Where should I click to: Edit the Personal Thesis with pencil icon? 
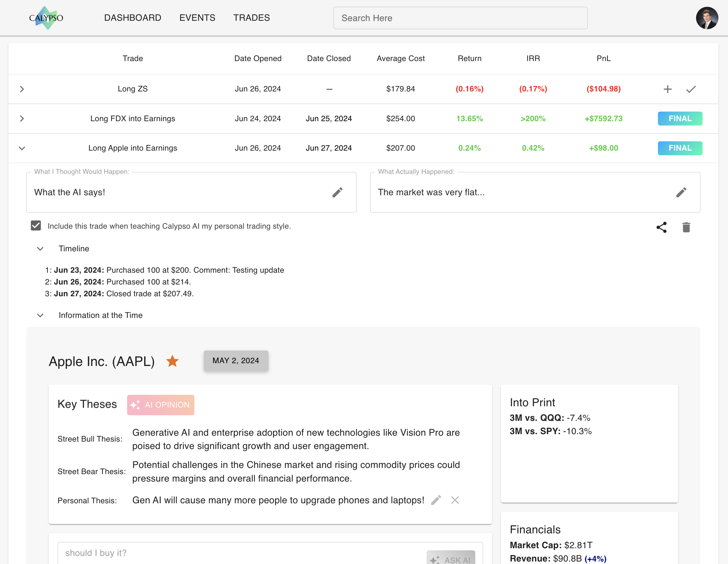[436, 500]
